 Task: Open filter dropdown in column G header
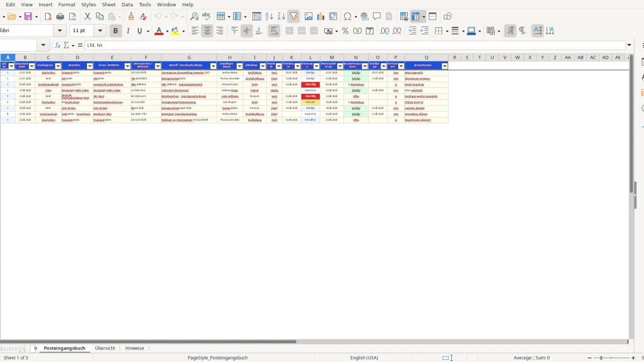coord(213,66)
